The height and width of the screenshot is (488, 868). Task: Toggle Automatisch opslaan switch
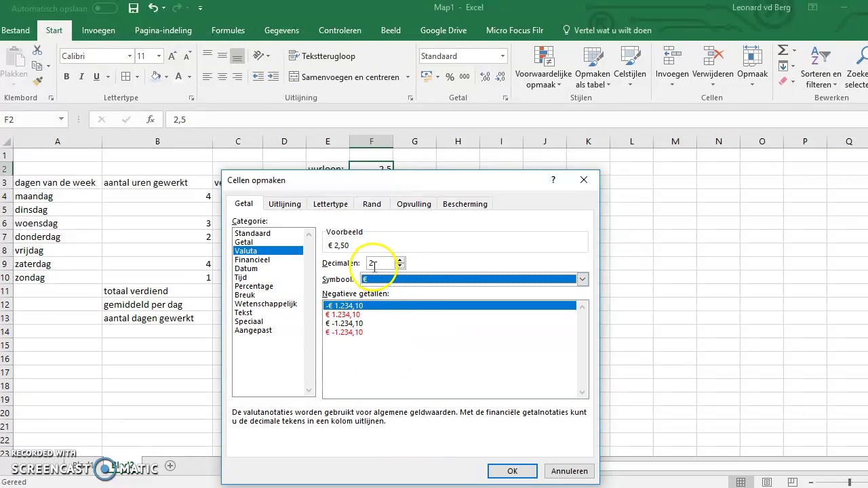click(x=105, y=8)
